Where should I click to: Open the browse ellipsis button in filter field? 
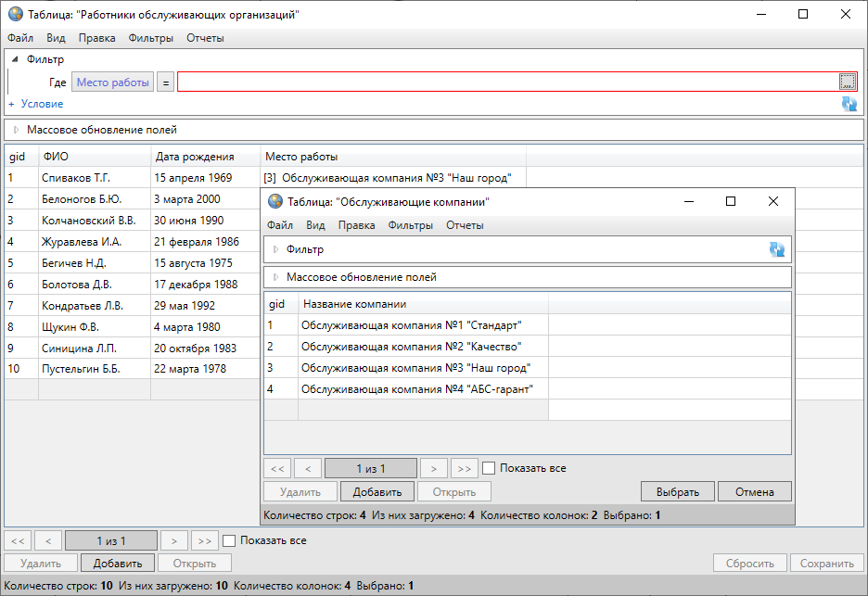pos(847,82)
